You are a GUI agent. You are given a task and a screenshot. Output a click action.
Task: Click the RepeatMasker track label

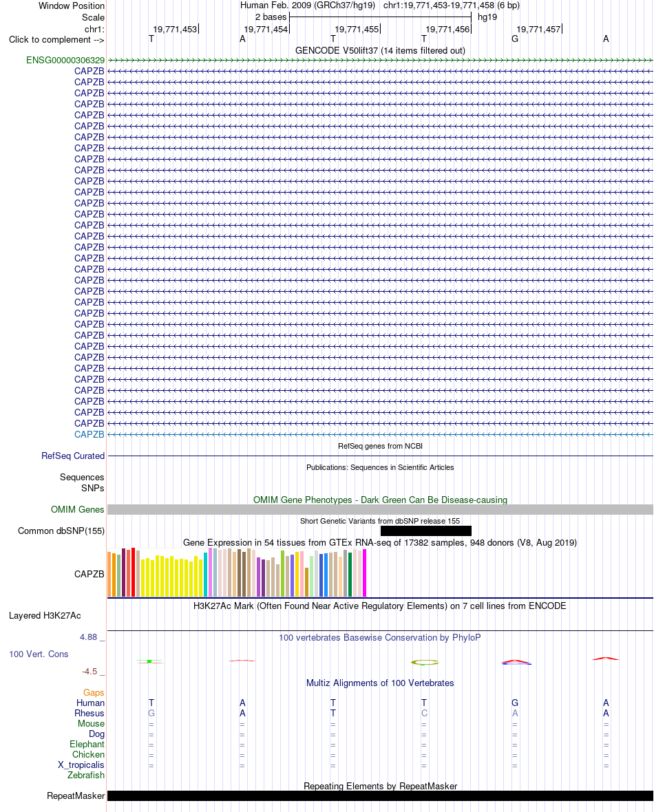click(76, 796)
